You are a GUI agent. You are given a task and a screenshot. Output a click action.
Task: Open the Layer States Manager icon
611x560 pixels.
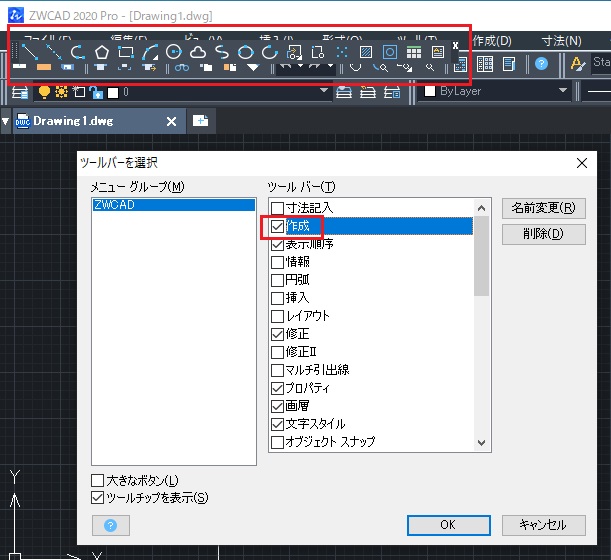[392, 92]
